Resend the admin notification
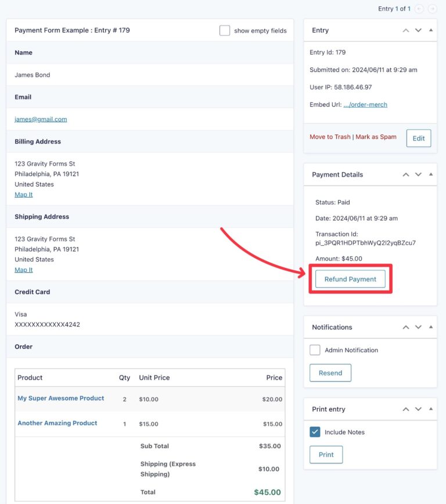This screenshot has height=504, width=446. (330, 373)
